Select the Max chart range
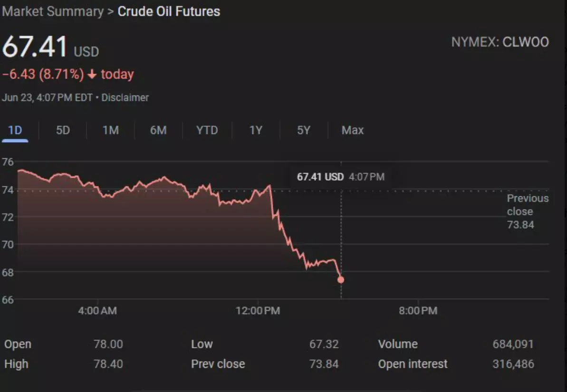Screen dimensions: 567x392 352,130
